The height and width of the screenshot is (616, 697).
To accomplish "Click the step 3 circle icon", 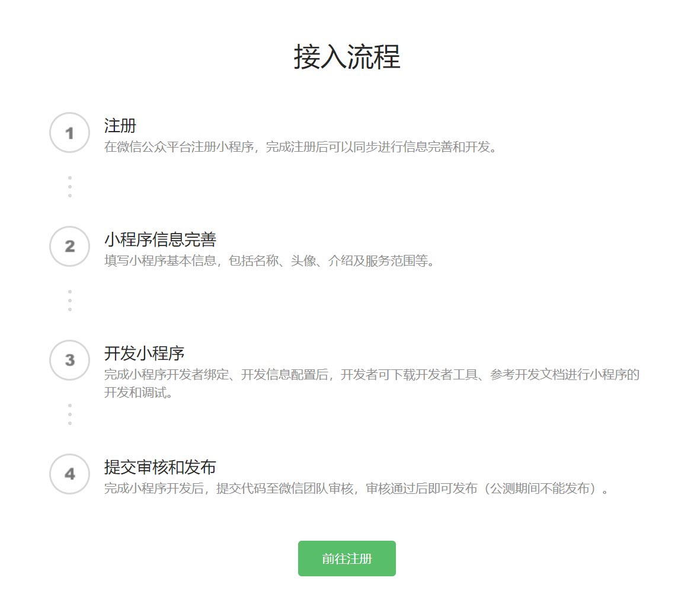I will tap(69, 360).
